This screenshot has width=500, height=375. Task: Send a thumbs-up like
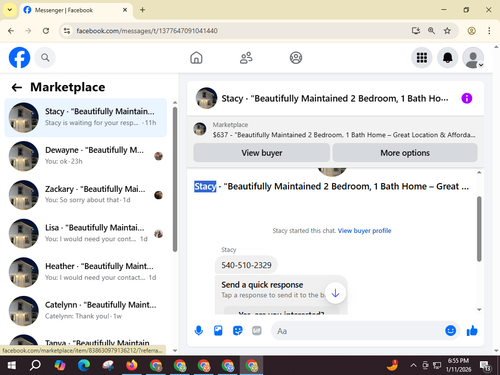[472, 331]
